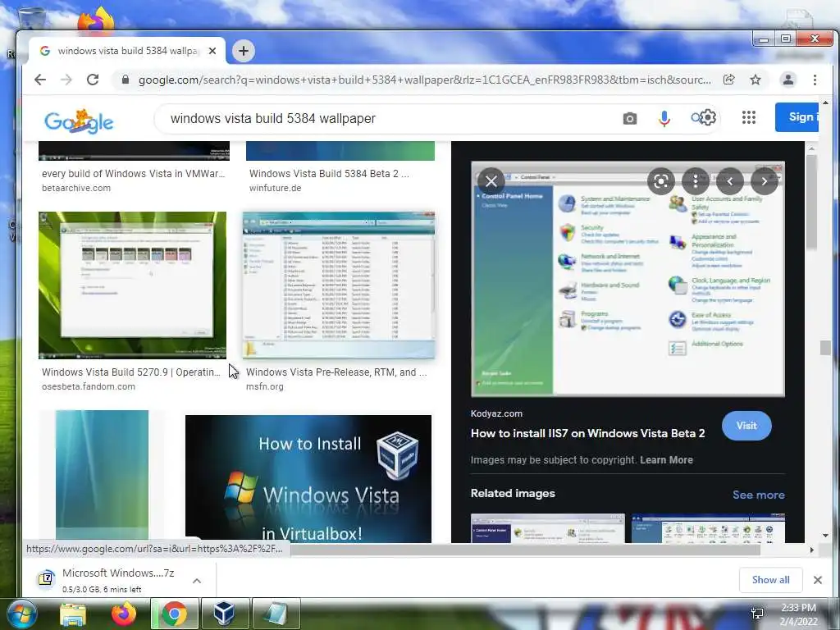Open second related image thumbnail
Screen dimensions: 840x630
[x=708, y=528]
